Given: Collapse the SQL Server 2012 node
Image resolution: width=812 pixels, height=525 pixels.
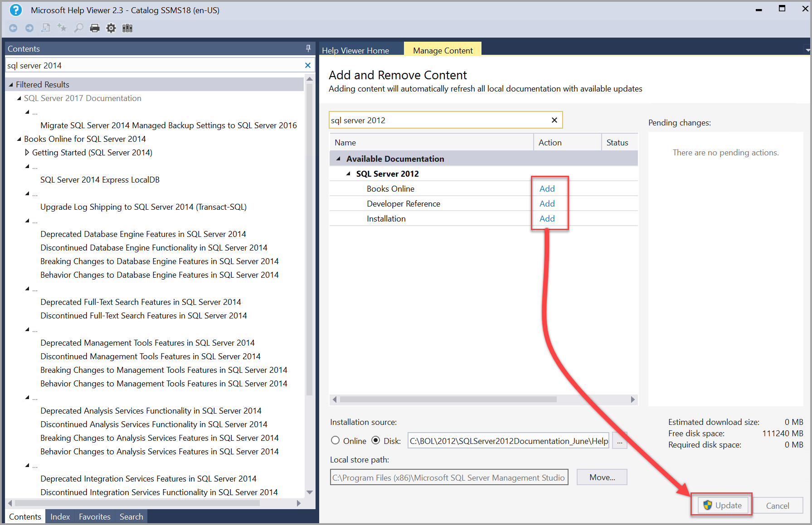Looking at the screenshot, I should 349,173.
